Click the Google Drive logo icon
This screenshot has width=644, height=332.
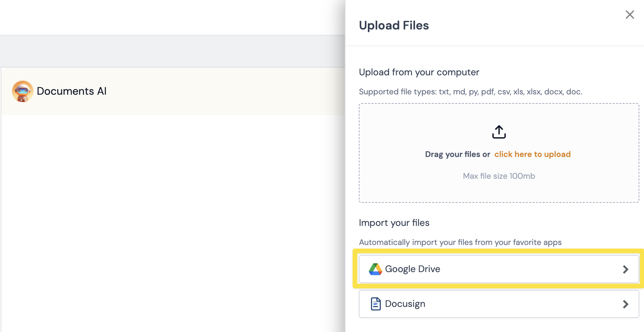(x=375, y=269)
